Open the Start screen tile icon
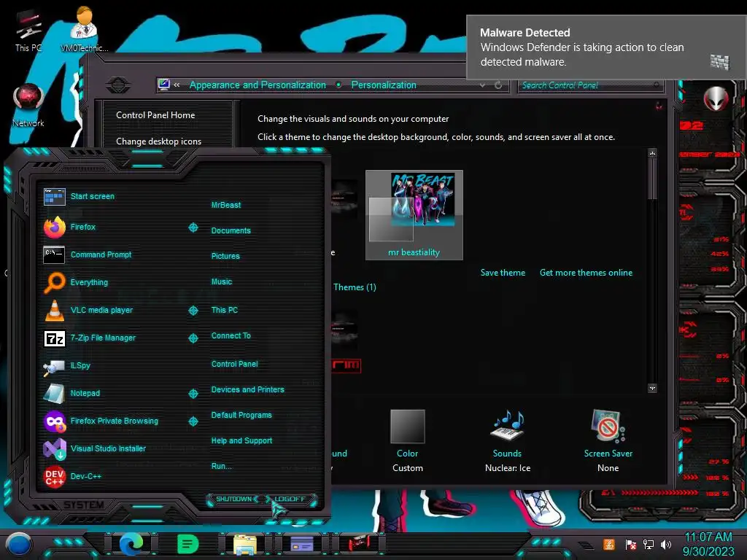 click(x=54, y=196)
